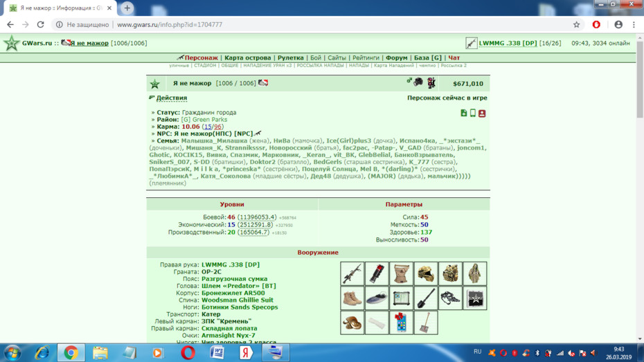Open the Рулетка menu item
The height and width of the screenshot is (362, 644).
[290, 58]
